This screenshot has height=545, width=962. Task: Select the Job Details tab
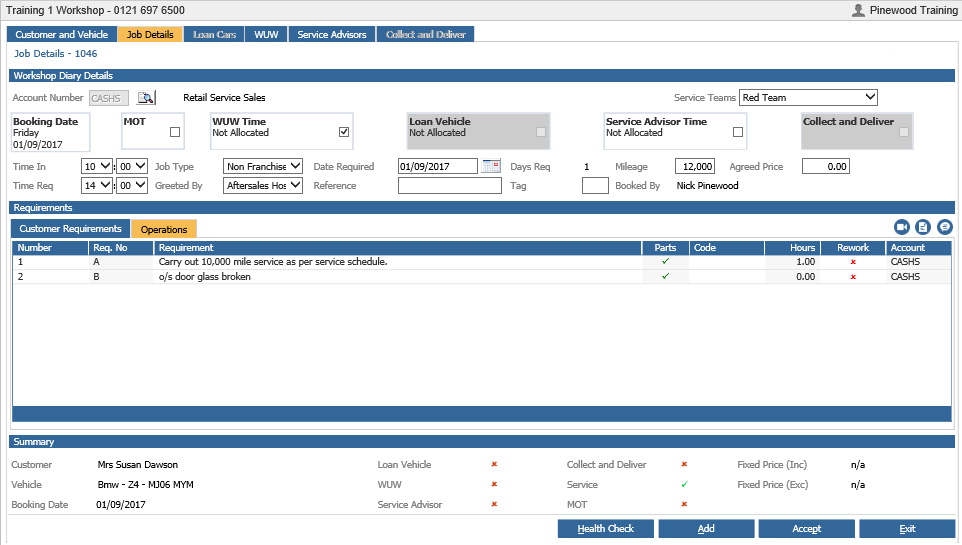point(150,34)
